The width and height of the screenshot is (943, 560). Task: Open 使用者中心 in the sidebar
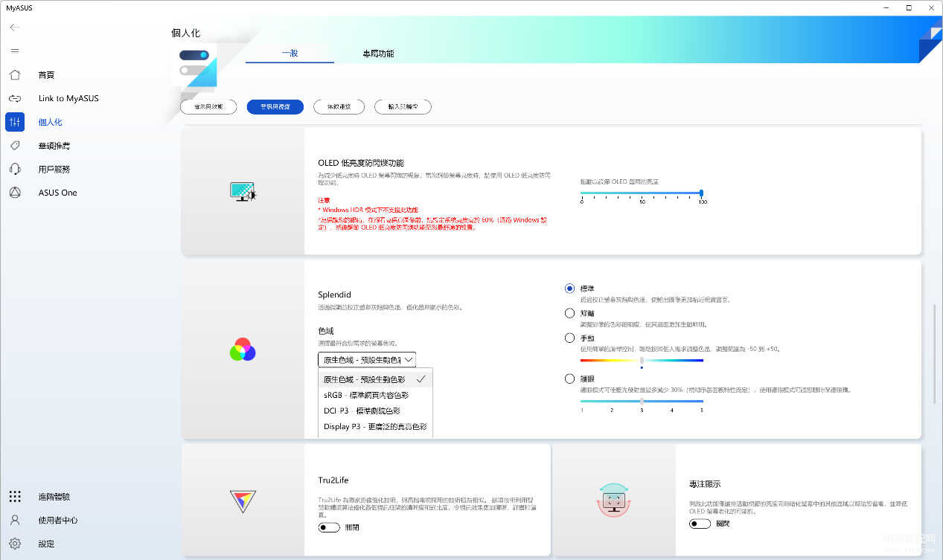click(x=58, y=520)
